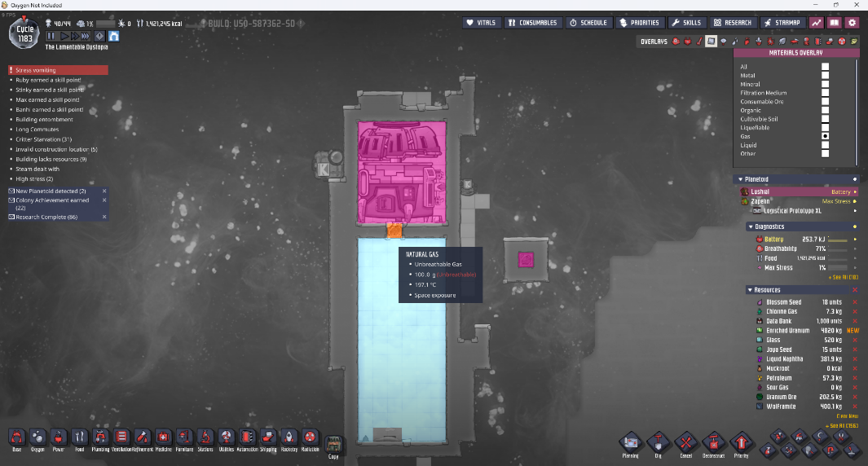
Task: Check the Cultivable Soil filter
Action: tap(825, 119)
